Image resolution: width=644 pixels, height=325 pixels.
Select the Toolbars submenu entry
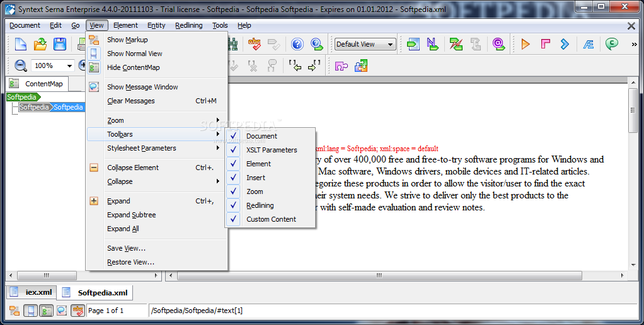pyautogui.click(x=156, y=134)
